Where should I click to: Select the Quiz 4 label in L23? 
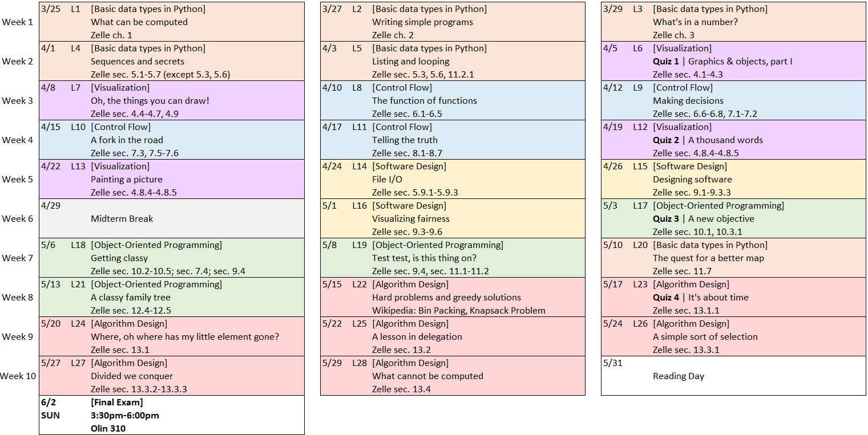click(x=665, y=298)
